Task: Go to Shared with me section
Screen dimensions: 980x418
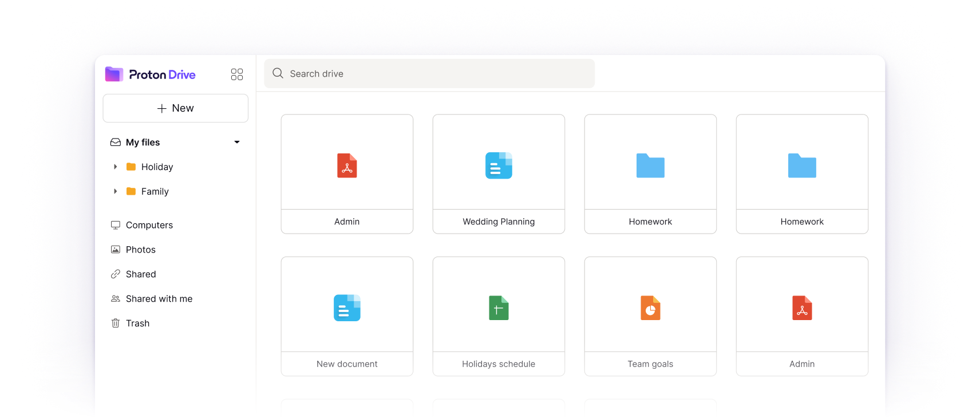Action: pyautogui.click(x=159, y=299)
